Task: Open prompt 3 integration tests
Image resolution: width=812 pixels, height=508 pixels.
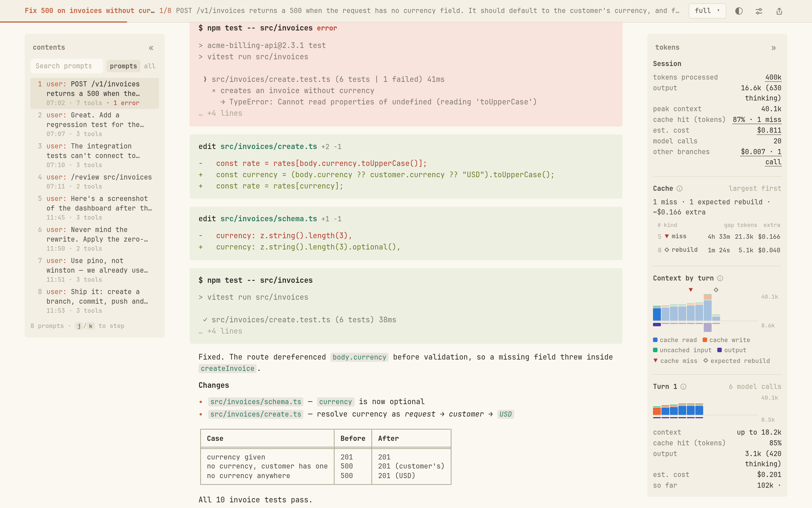Action: 95,155
